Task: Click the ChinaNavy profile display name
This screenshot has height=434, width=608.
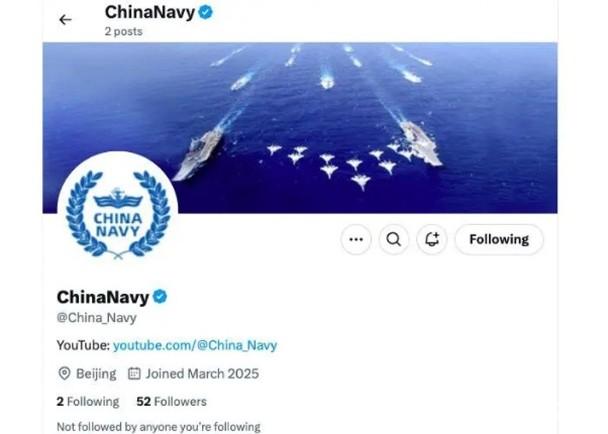Action: (x=103, y=297)
